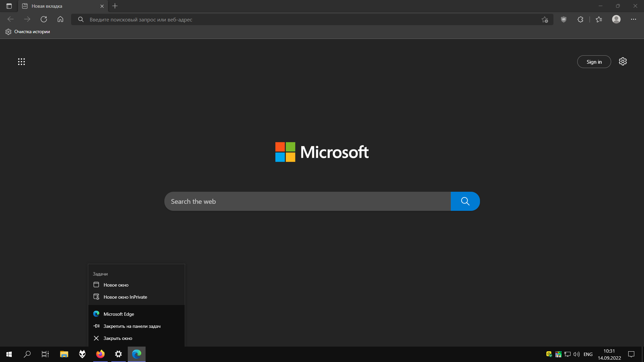The width and height of the screenshot is (644, 362).
Task: Open taskbar search
Action: (27, 354)
